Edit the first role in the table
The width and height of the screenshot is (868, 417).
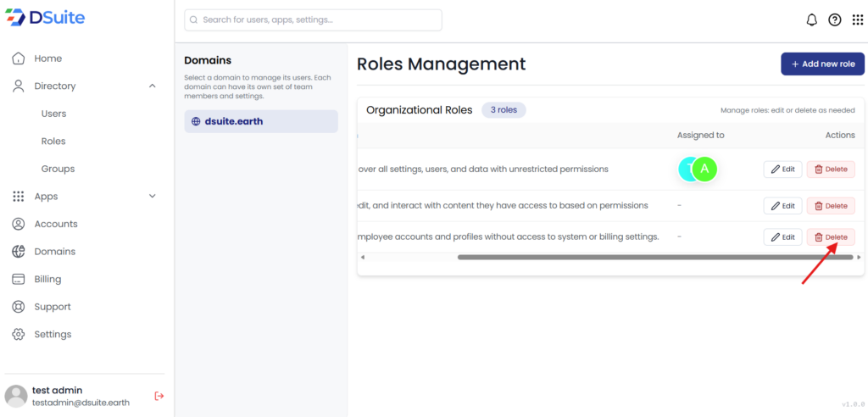[x=782, y=169]
